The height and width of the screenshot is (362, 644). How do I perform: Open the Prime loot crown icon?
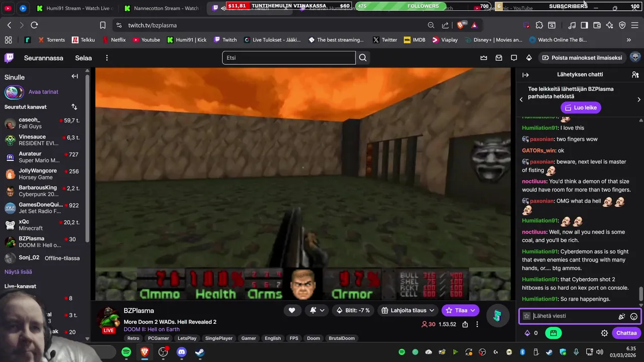coord(484,58)
